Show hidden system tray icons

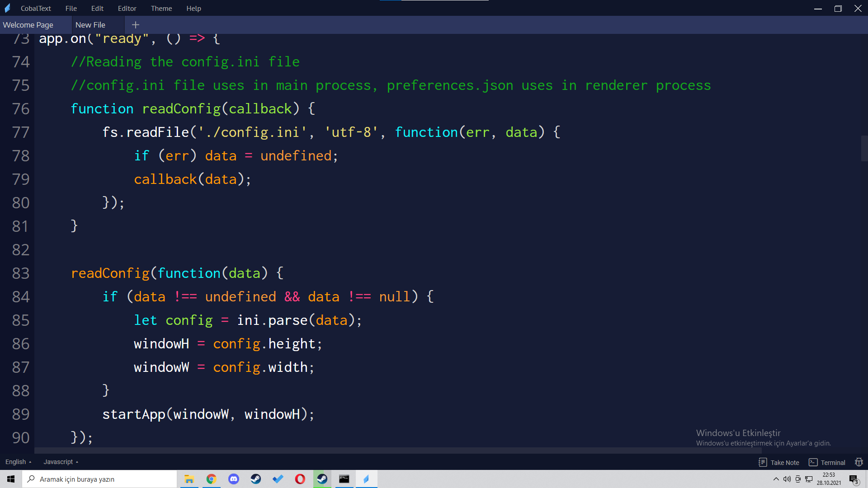[x=776, y=479]
